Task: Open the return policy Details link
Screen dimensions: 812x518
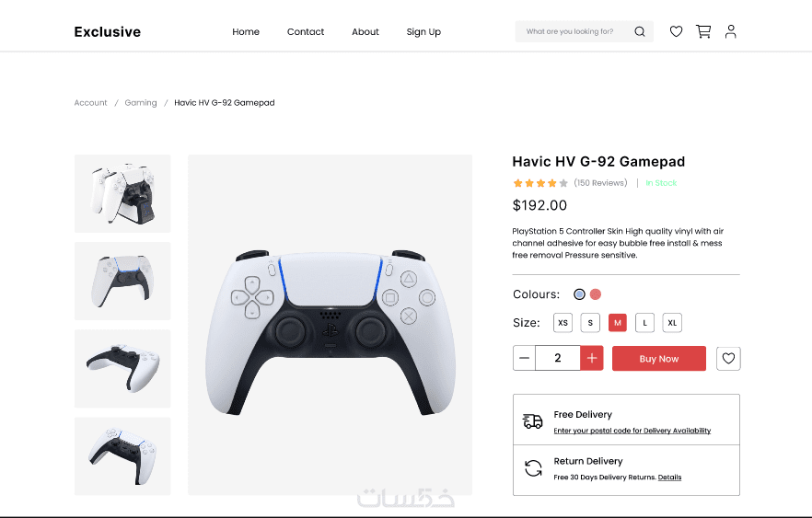Action: point(669,478)
